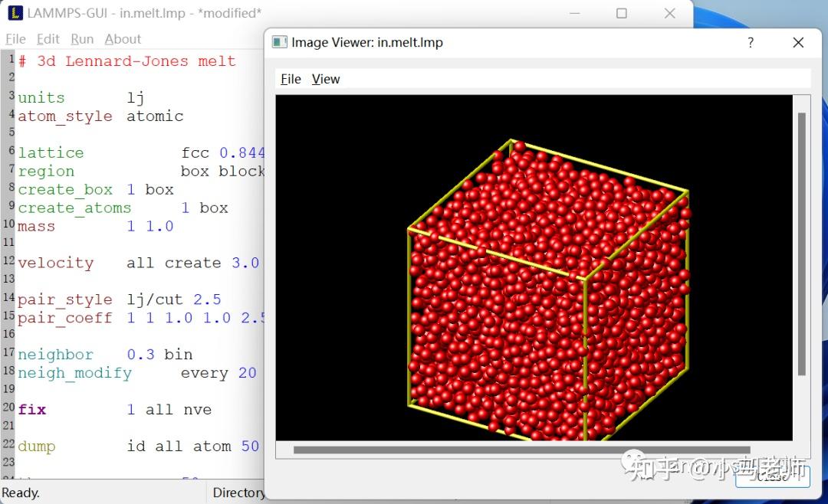Click the horizontal scrollbar below the image
This screenshot has height=504, width=828.
522,450
